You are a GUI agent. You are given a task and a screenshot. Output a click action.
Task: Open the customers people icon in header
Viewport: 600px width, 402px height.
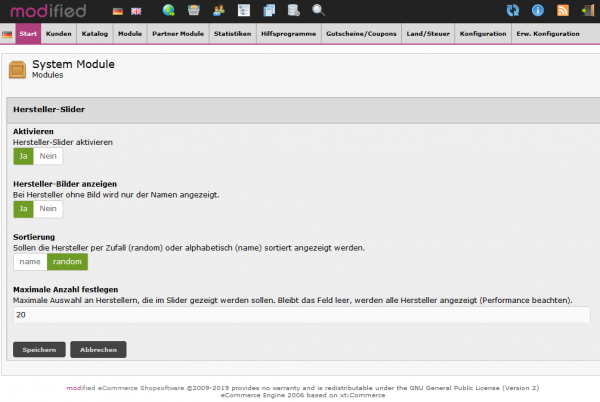tap(218, 11)
